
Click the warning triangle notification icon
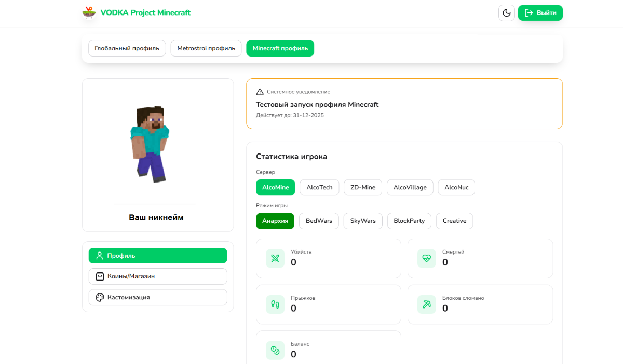tap(260, 92)
